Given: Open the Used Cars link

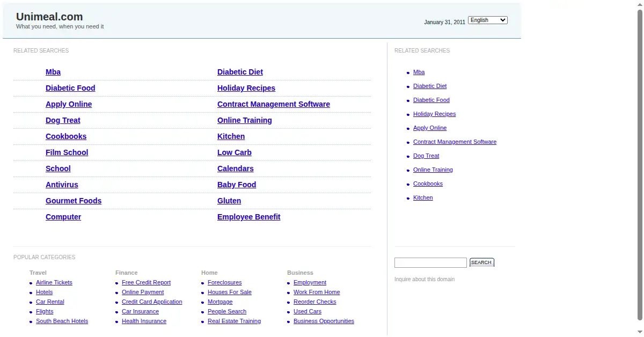Looking at the screenshot, I should point(308,311).
